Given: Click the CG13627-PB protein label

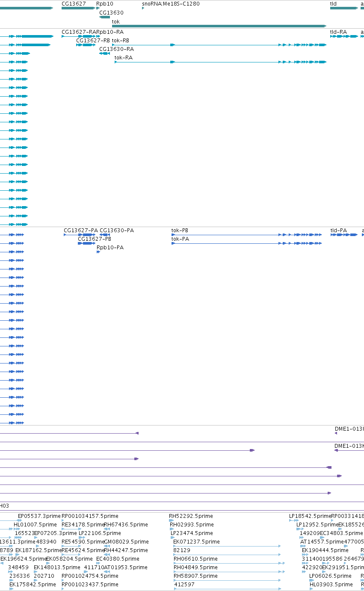Looking at the screenshot, I should pos(95,239).
